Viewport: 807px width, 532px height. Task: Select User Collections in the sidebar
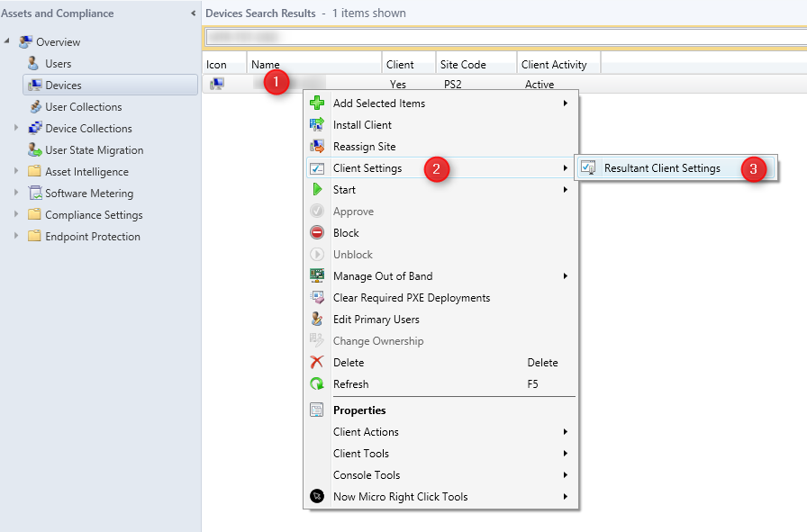pyautogui.click(x=84, y=107)
